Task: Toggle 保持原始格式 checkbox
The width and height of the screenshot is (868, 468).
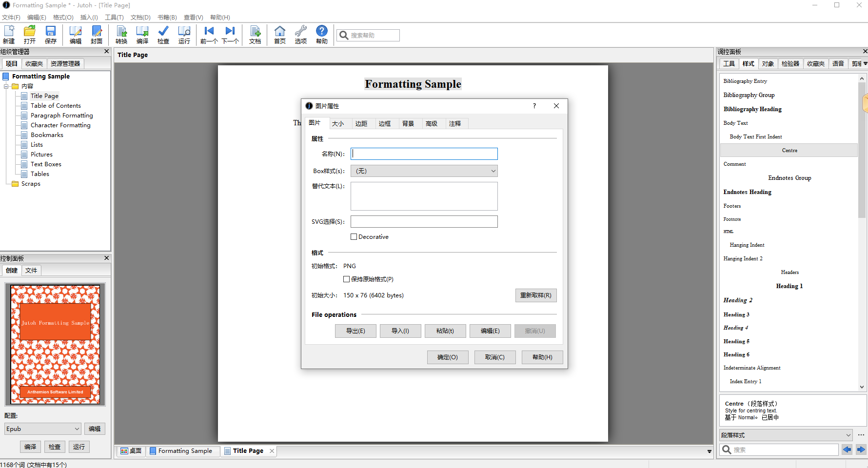Action: (347, 279)
